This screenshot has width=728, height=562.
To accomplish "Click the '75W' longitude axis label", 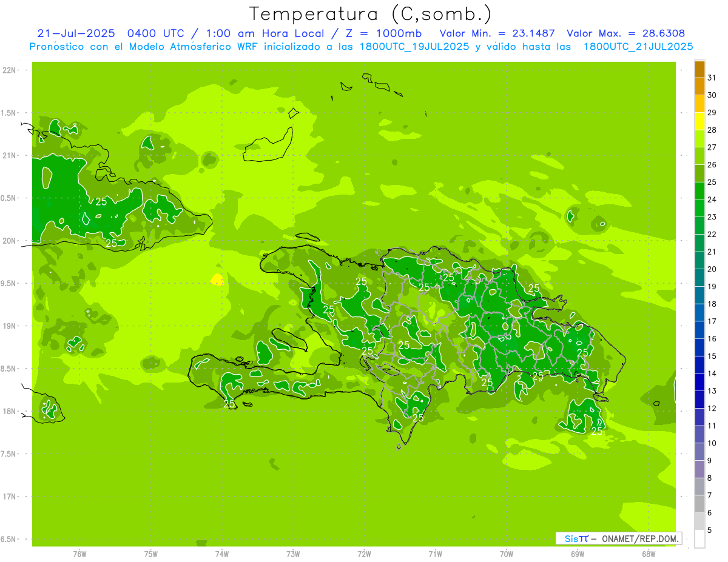I will [151, 554].
